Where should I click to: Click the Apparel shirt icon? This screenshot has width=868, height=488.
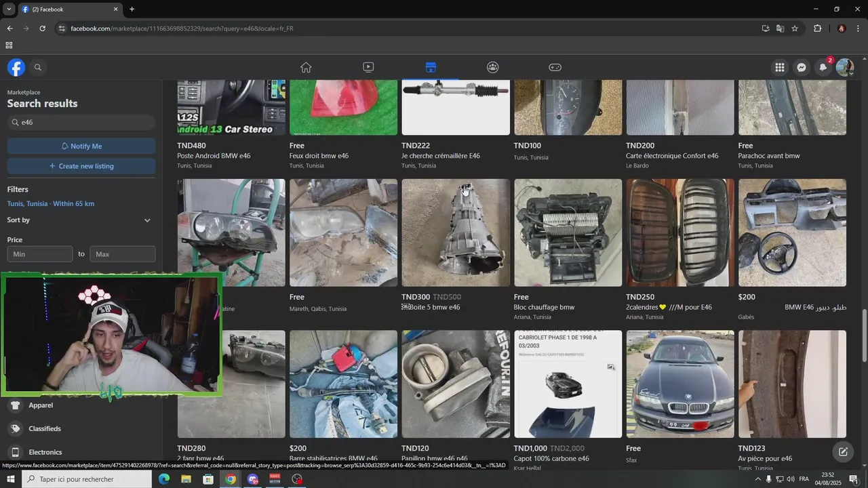(16, 405)
